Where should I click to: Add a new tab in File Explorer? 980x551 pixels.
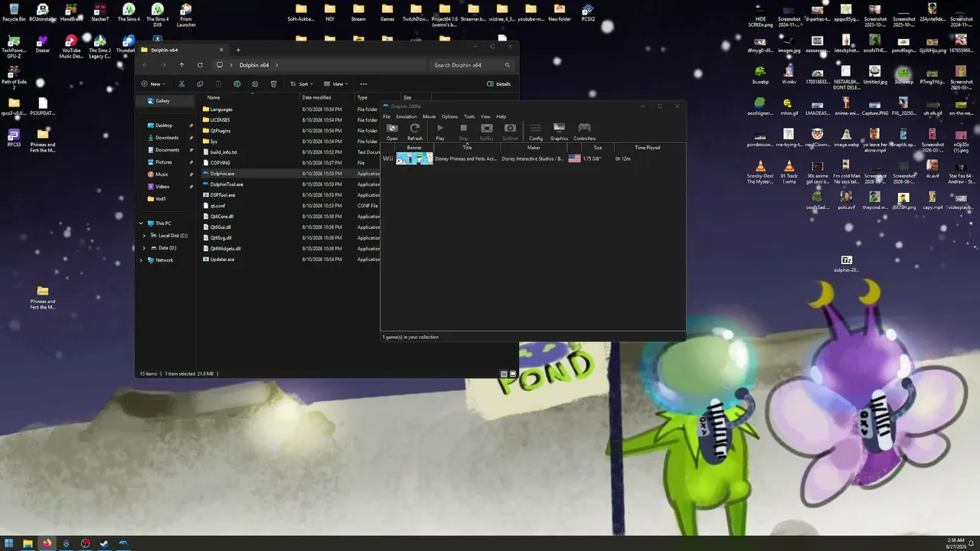[238, 50]
